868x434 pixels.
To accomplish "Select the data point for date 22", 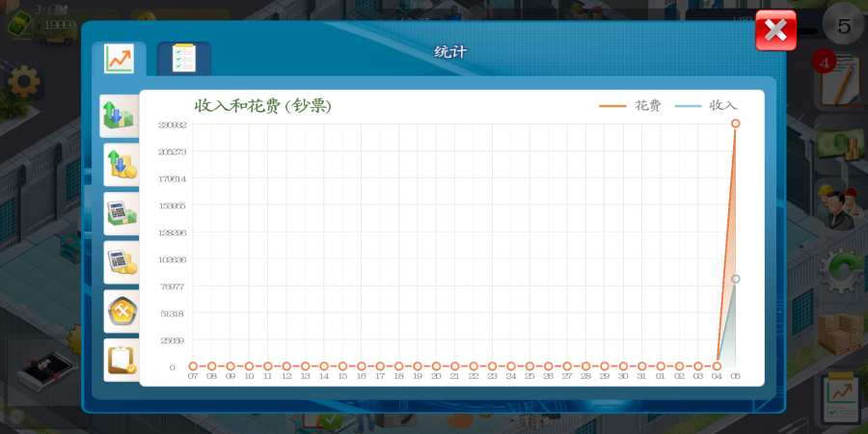I will coord(474,366).
